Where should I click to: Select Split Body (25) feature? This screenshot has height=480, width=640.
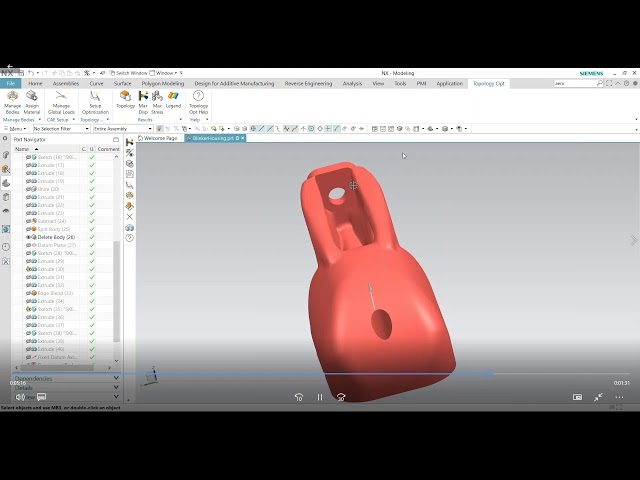(x=53, y=229)
